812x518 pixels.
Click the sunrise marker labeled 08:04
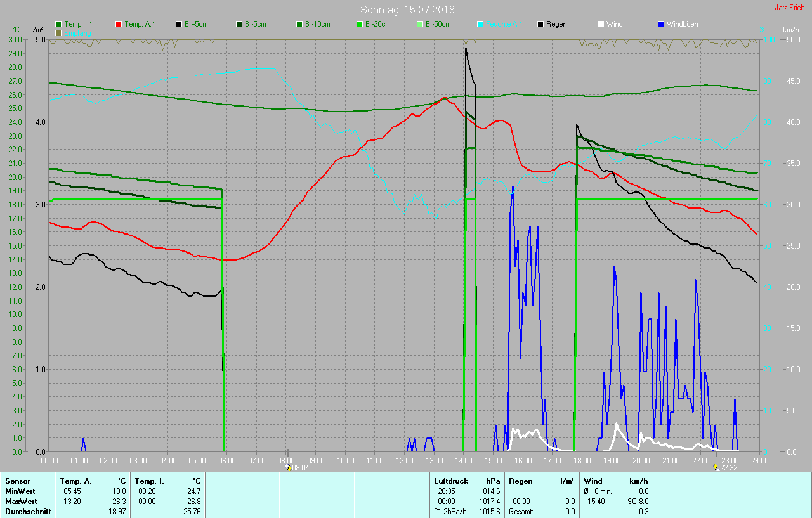[x=288, y=468]
